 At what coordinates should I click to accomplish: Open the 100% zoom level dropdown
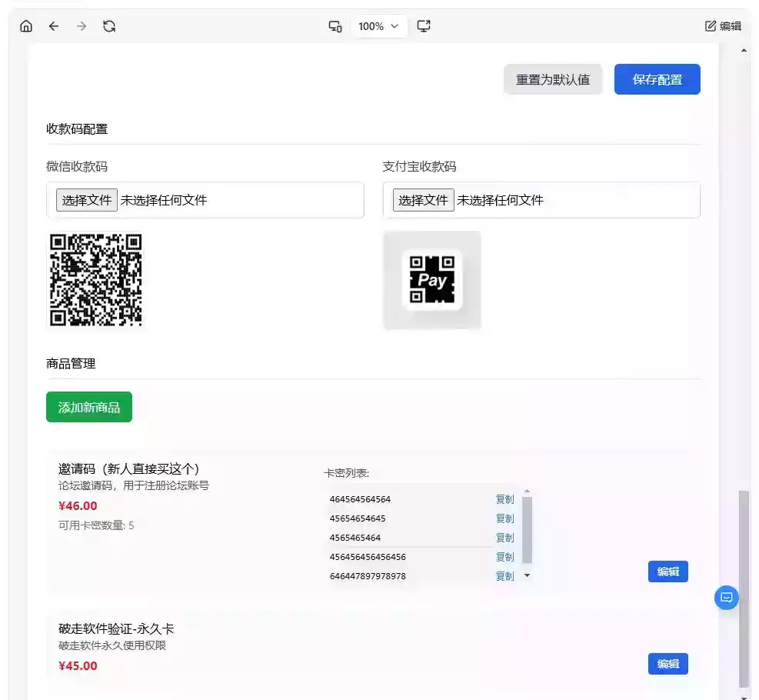pyautogui.click(x=379, y=25)
